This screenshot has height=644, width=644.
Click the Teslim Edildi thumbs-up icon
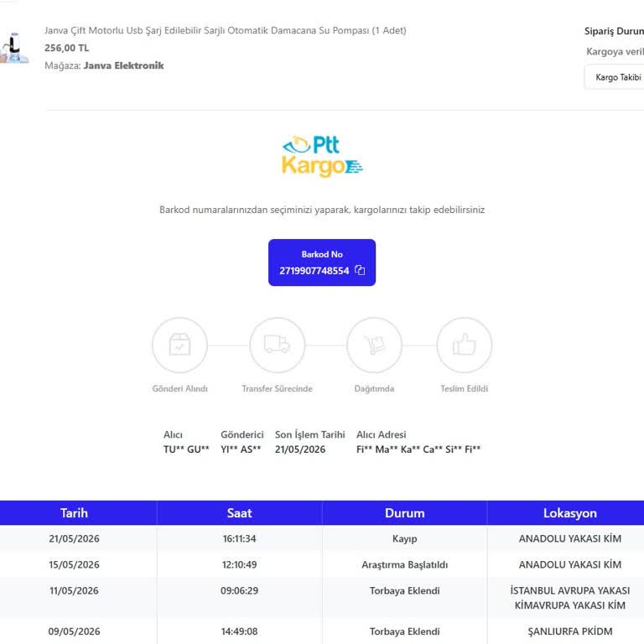pyautogui.click(x=464, y=345)
